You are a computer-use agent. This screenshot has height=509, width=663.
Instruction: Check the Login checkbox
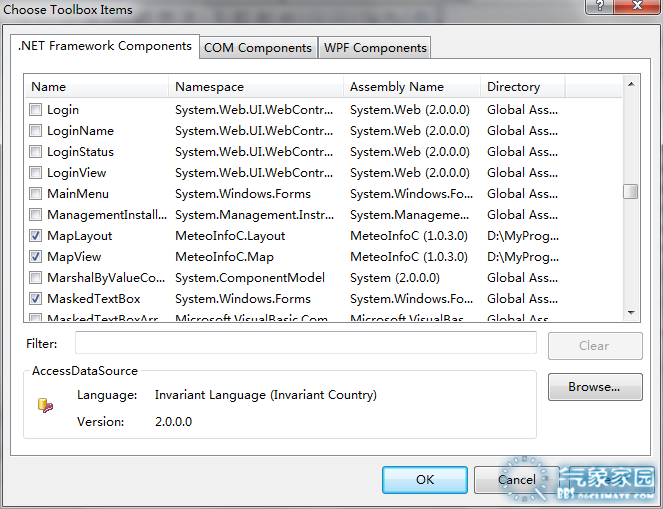tap(37, 110)
